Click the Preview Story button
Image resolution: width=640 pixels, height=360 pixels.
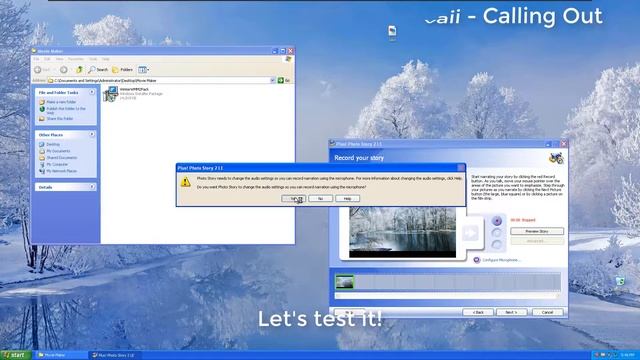[x=537, y=231]
